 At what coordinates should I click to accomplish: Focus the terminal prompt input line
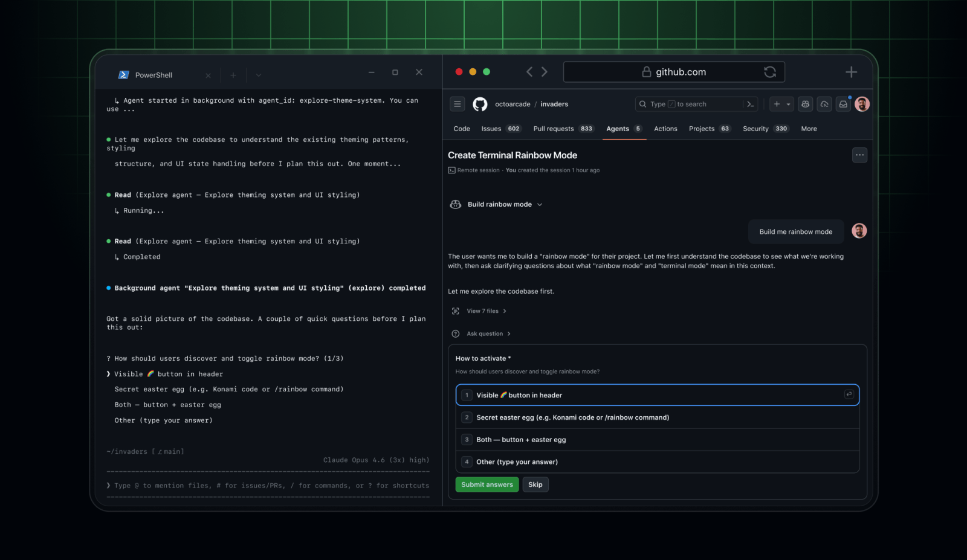click(268, 485)
